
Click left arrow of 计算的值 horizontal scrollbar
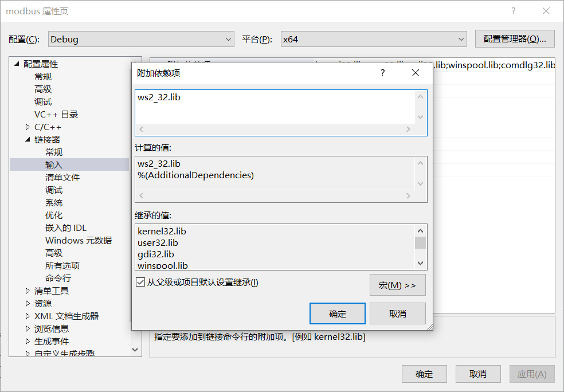(x=142, y=195)
